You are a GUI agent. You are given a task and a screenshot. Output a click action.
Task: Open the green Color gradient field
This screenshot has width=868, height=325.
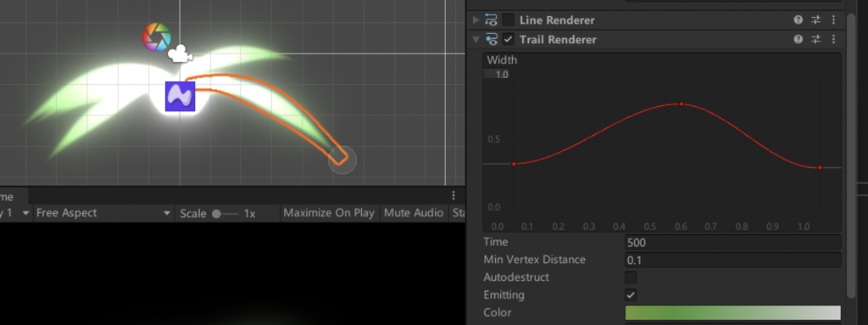coord(733,313)
